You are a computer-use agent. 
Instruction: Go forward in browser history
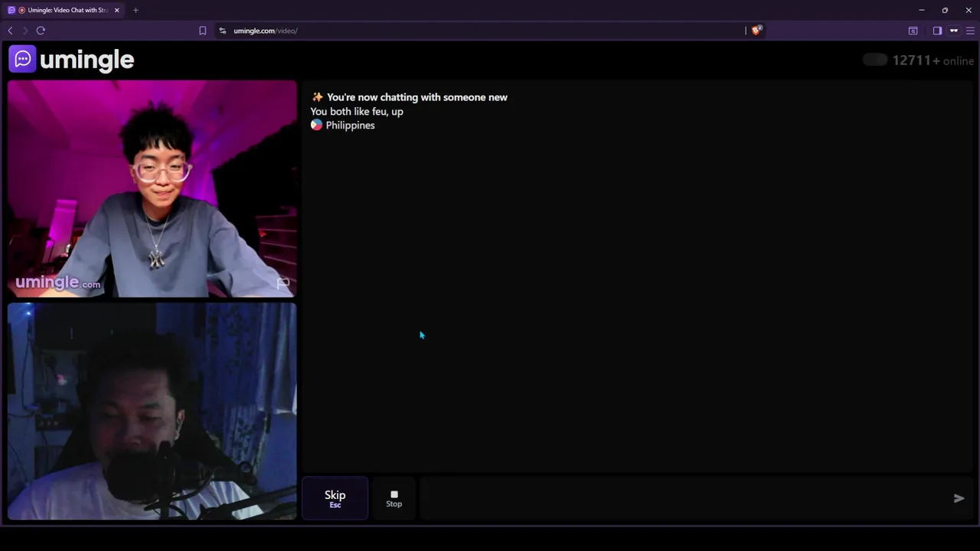tap(24, 31)
